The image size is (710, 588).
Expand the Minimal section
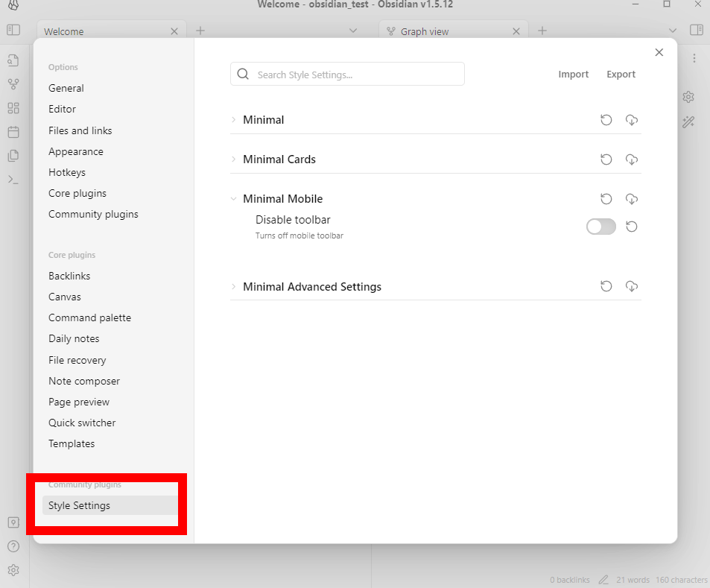tap(234, 119)
